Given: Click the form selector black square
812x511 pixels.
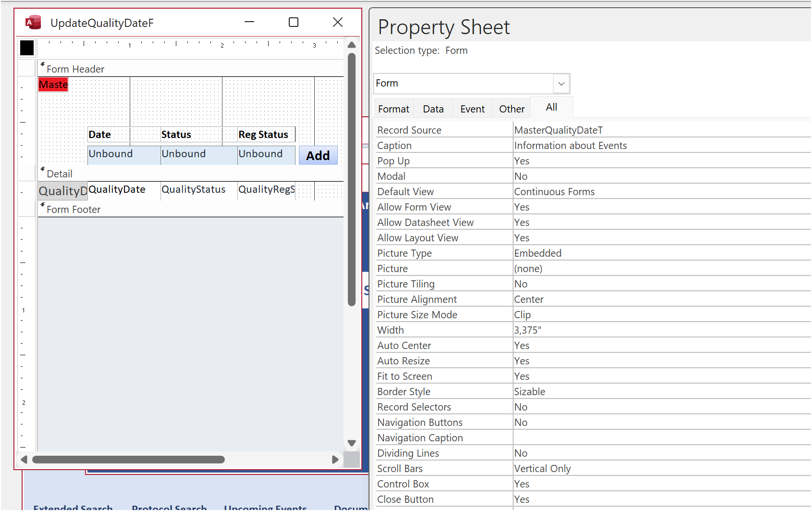Looking at the screenshot, I should 27,48.
